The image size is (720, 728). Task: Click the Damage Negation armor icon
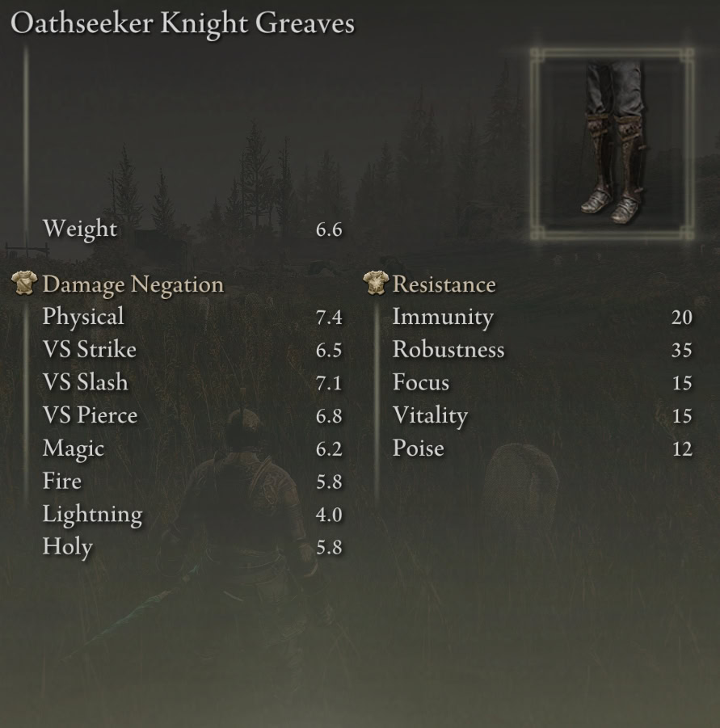pos(24,284)
